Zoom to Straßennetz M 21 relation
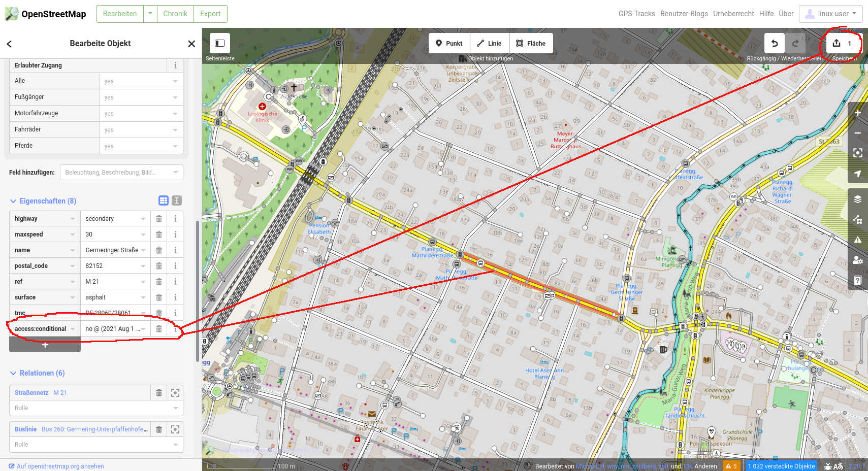The width and height of the screenshot is (868, 471). 175,393
